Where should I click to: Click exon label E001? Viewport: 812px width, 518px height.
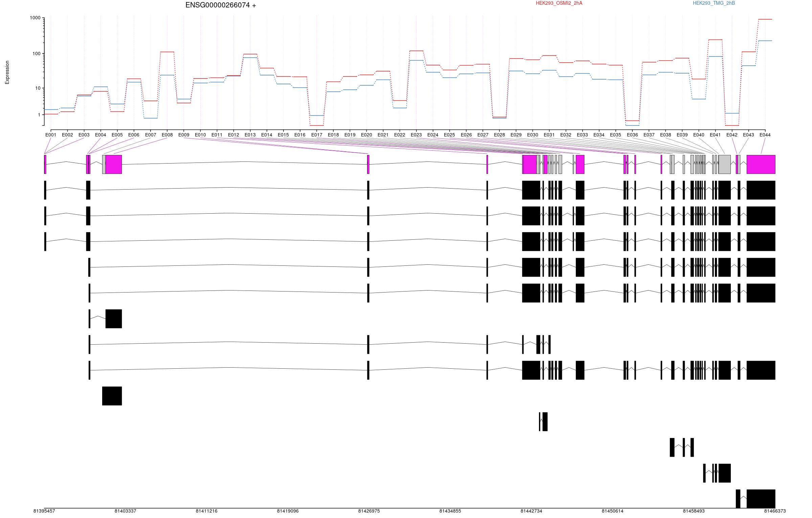click(51, 135)
